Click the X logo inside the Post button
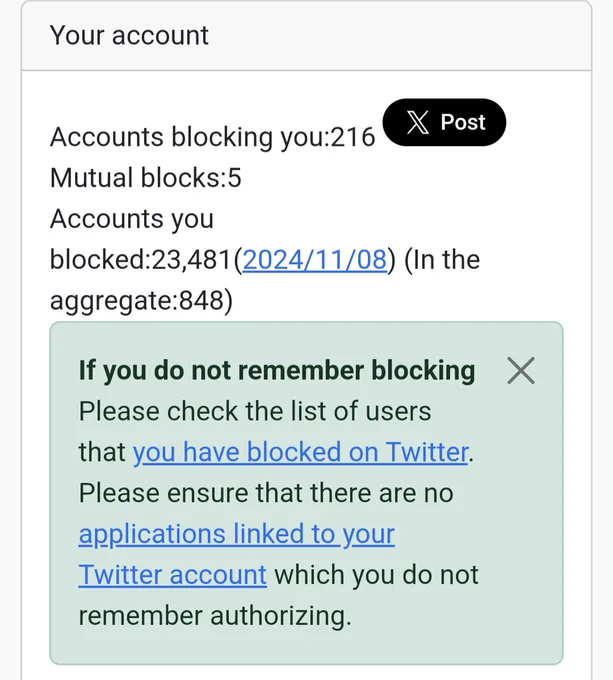The height and width of the screenshot is (680, 613). click(417, 122)
